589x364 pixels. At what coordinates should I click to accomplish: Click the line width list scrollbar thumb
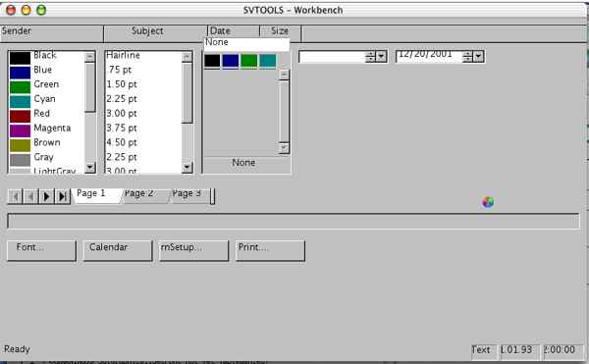pos(187,92)
